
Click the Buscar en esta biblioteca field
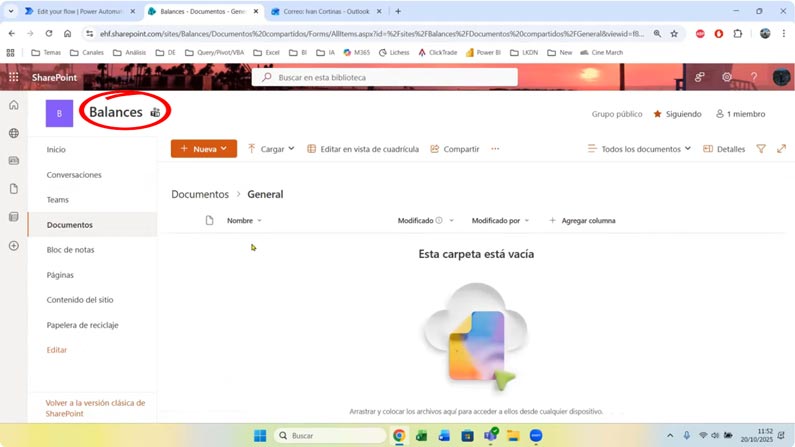385,77
